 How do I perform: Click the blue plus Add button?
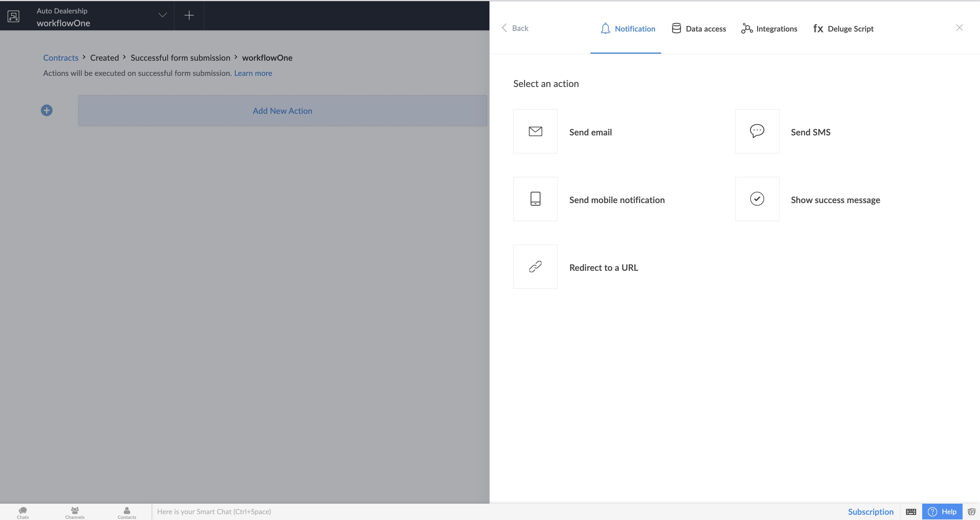click(x=47, y=110)
